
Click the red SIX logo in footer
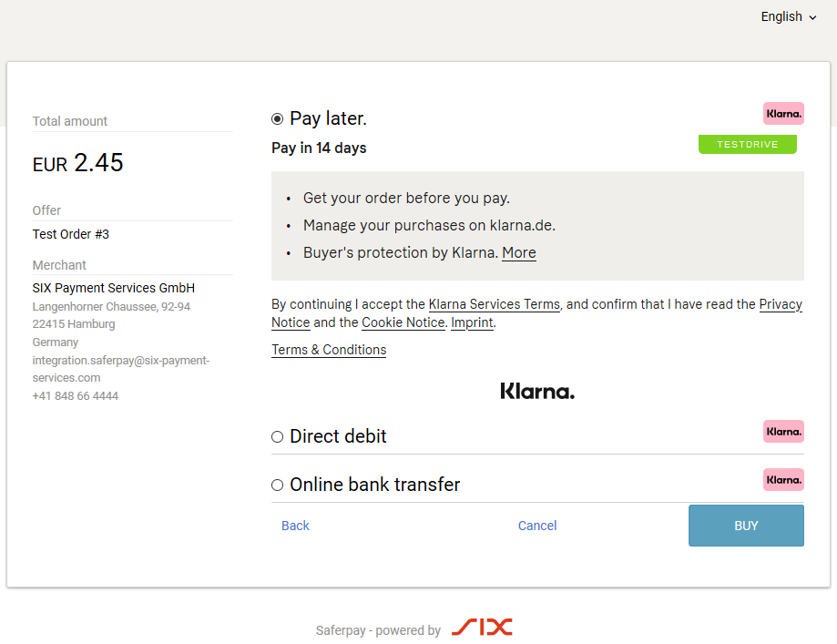(482, 627)
